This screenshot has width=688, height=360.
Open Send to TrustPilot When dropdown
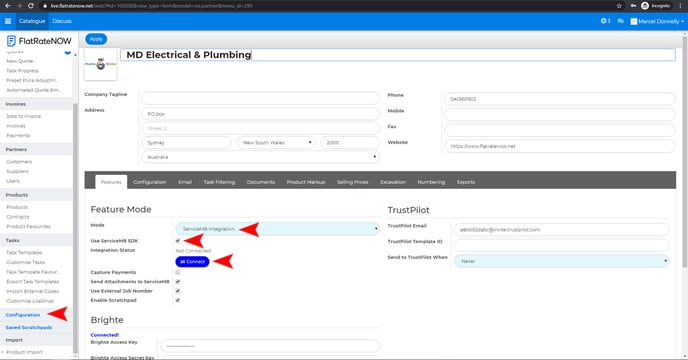(x=562, y=261)
